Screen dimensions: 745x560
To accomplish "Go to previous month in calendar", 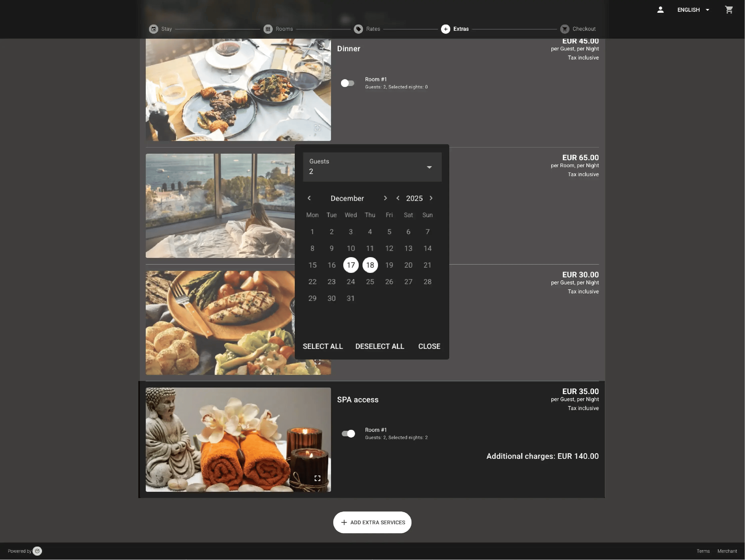I will pos(309,198).
